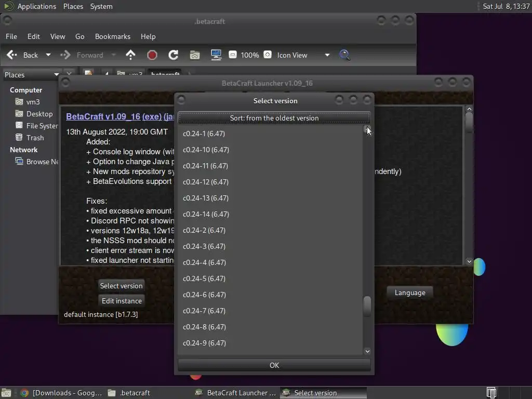
Task: Open Go menu in file manager
Action: point(79,36)
